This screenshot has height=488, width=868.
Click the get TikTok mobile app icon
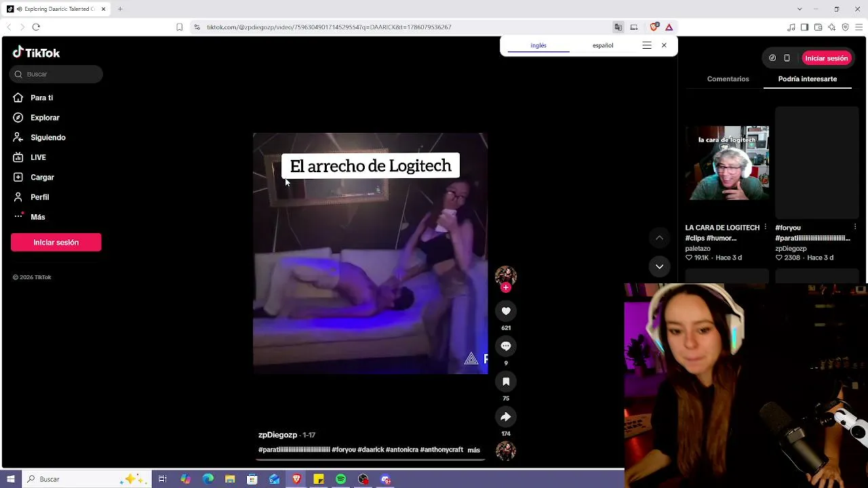pos(787,58)
